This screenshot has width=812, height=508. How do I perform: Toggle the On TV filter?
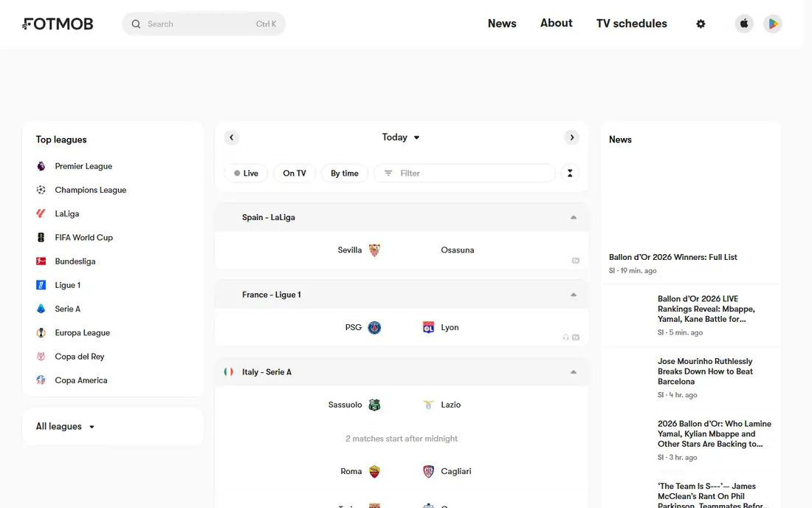[294, 174]
